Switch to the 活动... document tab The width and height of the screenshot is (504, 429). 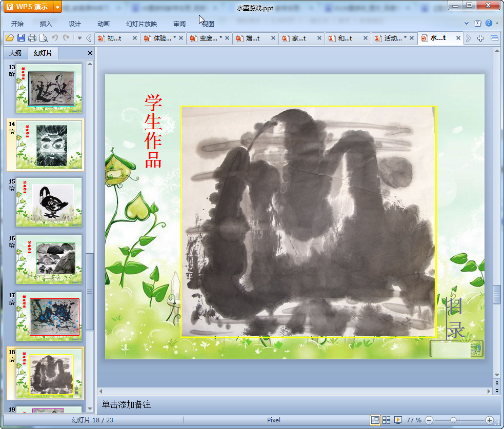click(391, 38)
